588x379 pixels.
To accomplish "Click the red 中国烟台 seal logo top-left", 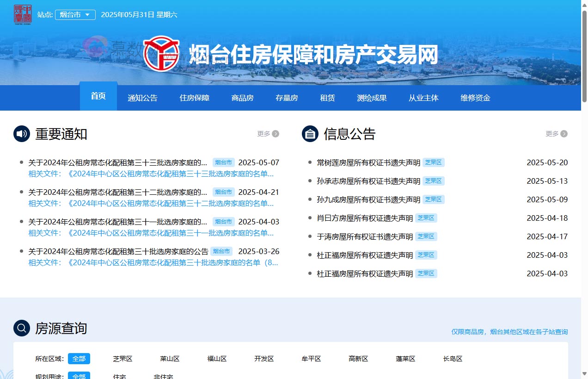I will 23,14.
